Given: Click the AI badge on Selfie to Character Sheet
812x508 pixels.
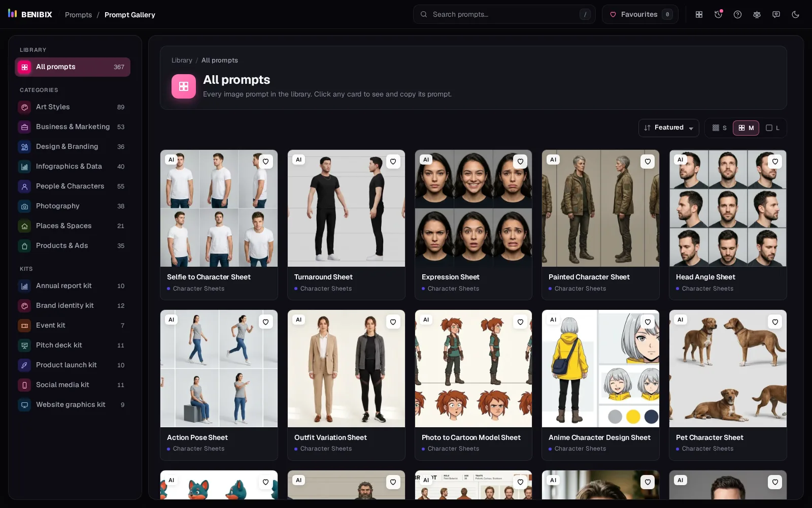Looking at the screenshot, I should click(172, 160).
